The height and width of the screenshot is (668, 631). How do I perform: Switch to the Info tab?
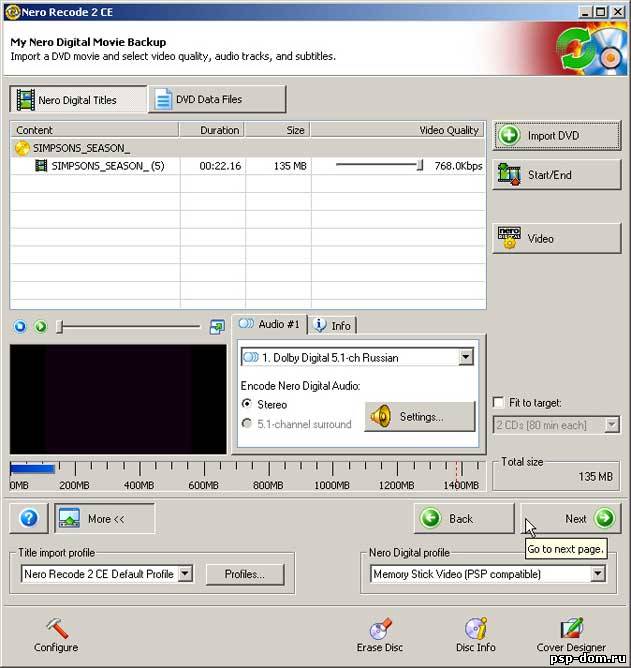tap(332, 325)
